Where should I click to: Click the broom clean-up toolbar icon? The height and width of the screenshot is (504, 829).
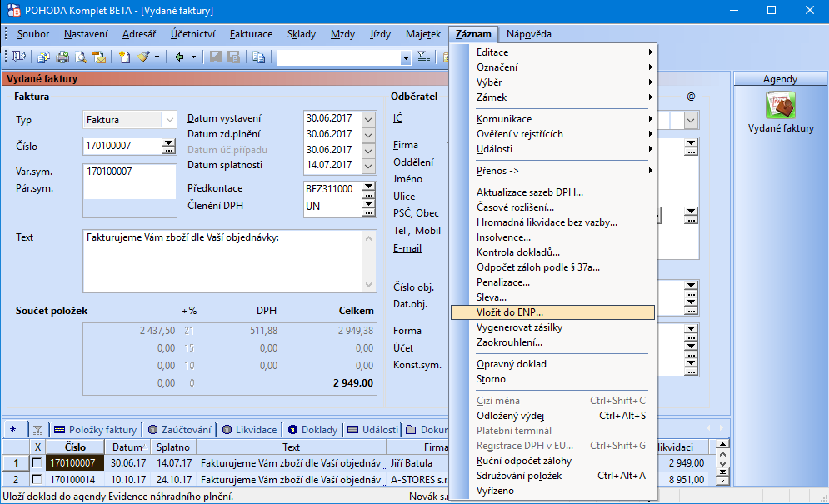(144, 57)
